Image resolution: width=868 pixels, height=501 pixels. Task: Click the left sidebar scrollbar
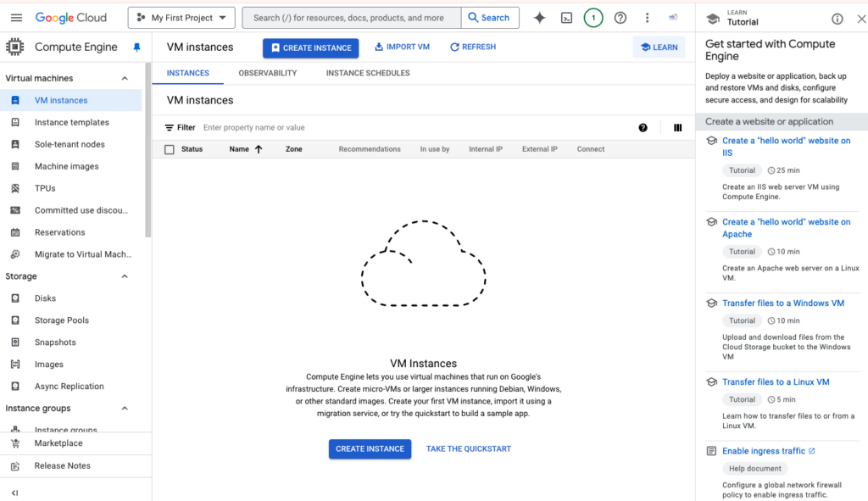pyautogui.click(x=147, y=151)
